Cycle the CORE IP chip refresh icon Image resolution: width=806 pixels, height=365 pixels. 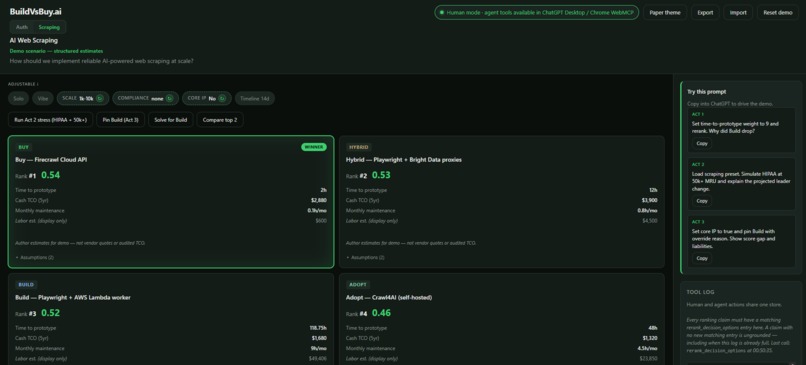tap(222, 98)
